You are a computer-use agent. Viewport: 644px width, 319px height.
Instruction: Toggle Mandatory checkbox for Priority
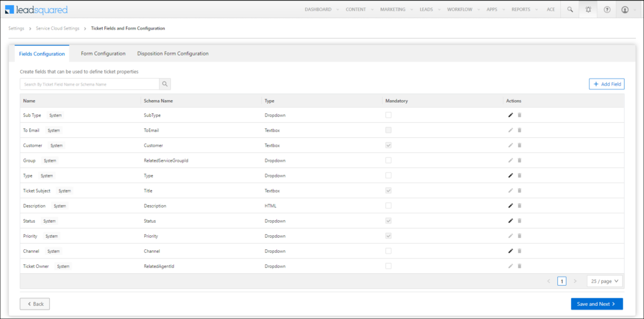coord(388,236)
